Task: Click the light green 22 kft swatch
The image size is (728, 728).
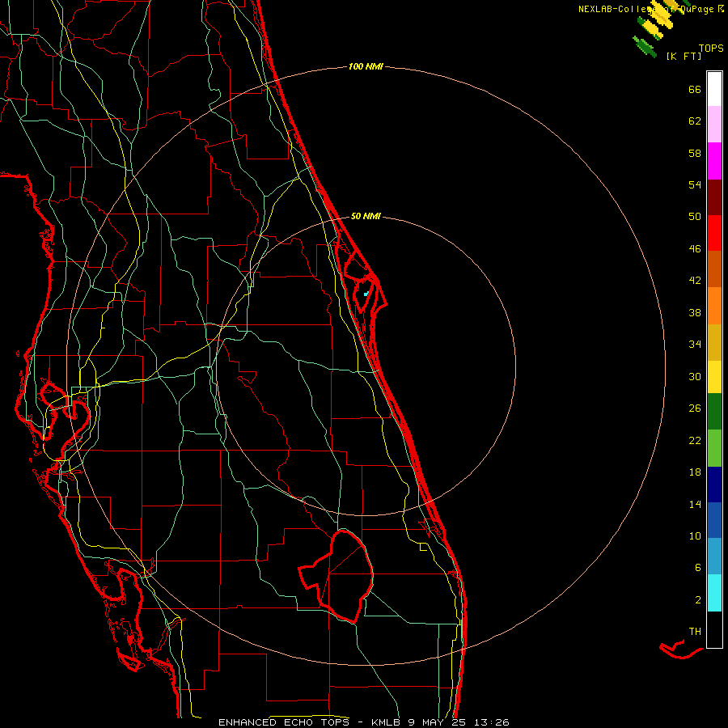Action: [714, 448]
